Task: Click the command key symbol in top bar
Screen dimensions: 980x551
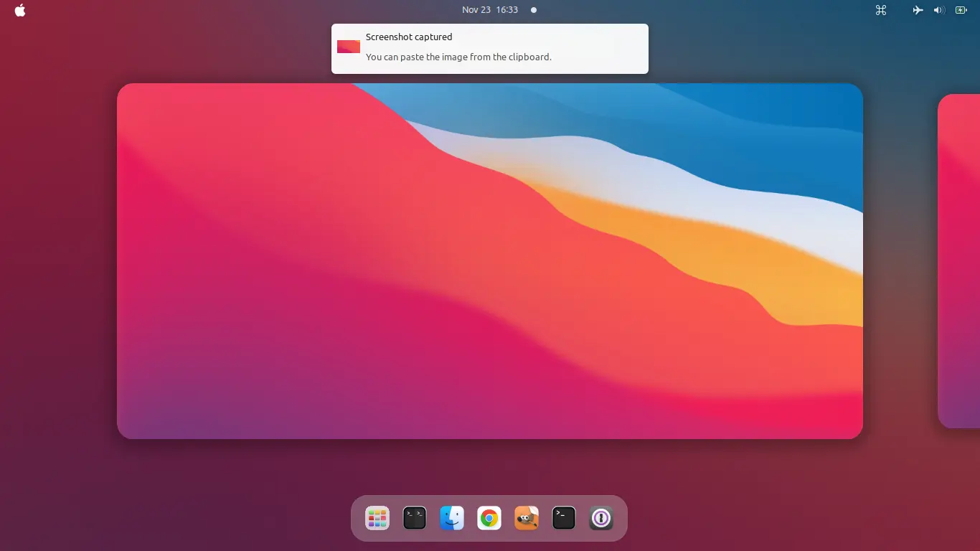Action: point(881,10)
